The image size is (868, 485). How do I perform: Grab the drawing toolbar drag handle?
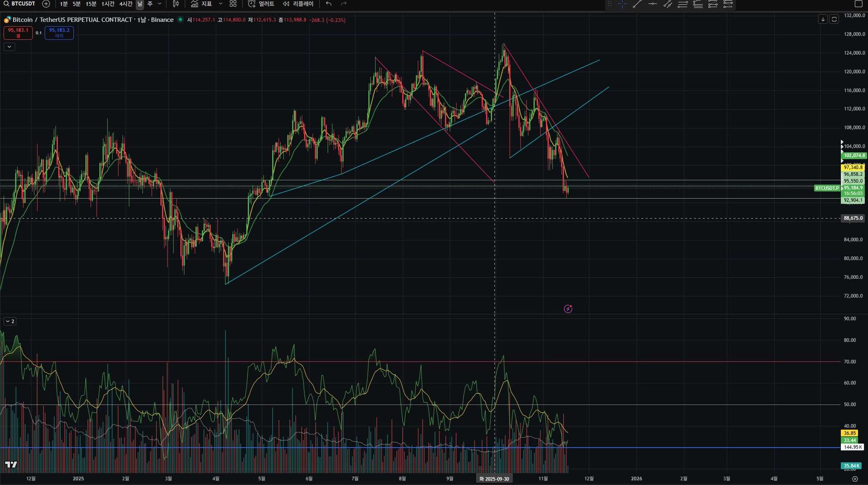click(610, 4)
